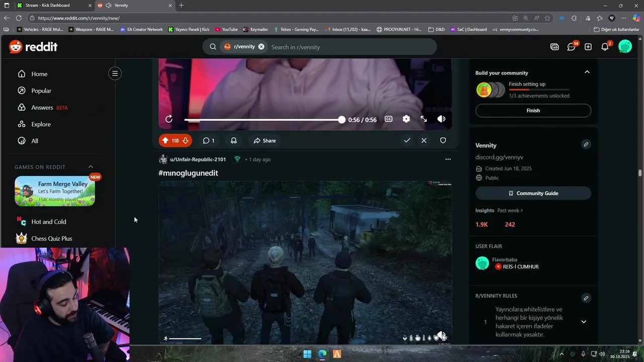Viewport: 644px width, 362px height.
Task: Open Flavorbaba user flair avatar
Action: tap(482, 263)
